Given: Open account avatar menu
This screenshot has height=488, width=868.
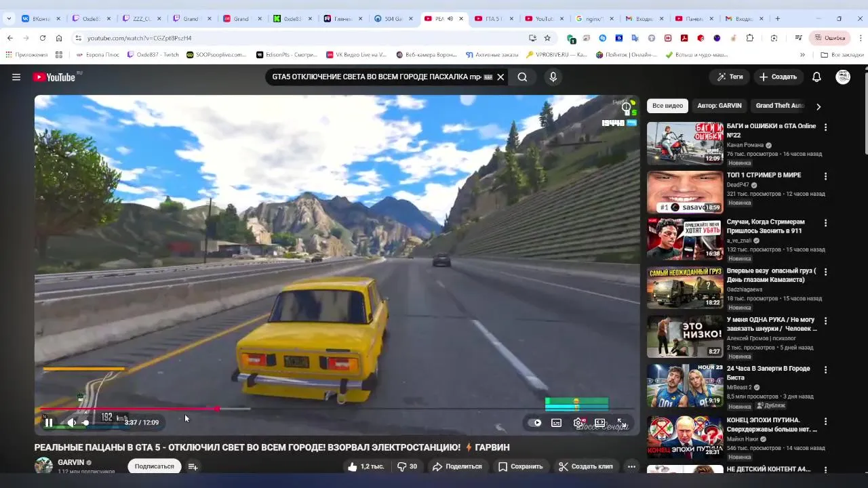Looking at the screenshot, I should point(843,77).
